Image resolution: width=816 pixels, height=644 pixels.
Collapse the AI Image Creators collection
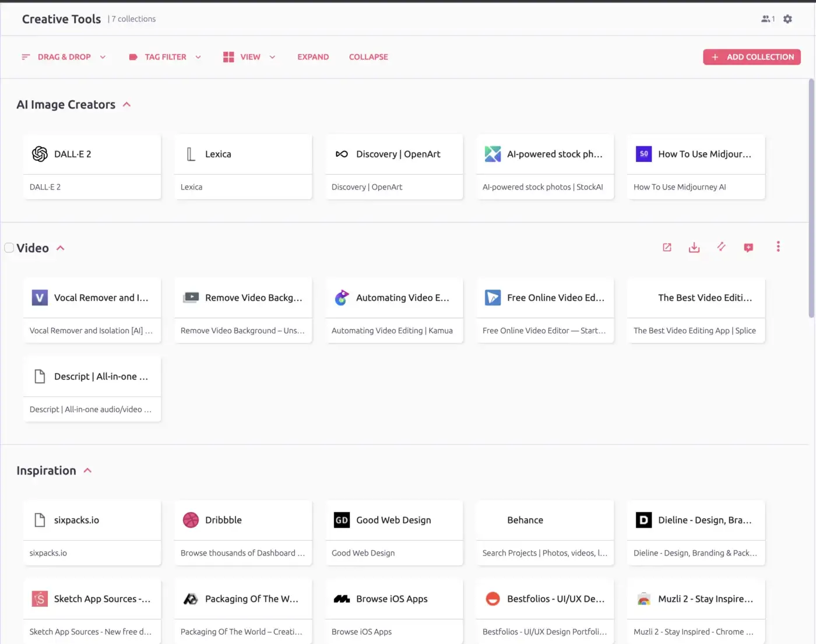[126, 105]
